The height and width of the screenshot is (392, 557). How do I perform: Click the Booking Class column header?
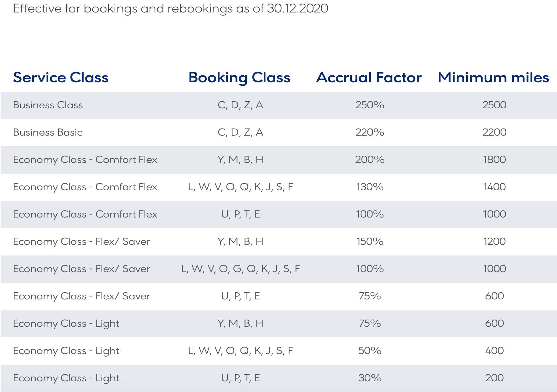[x=239, y=78]
